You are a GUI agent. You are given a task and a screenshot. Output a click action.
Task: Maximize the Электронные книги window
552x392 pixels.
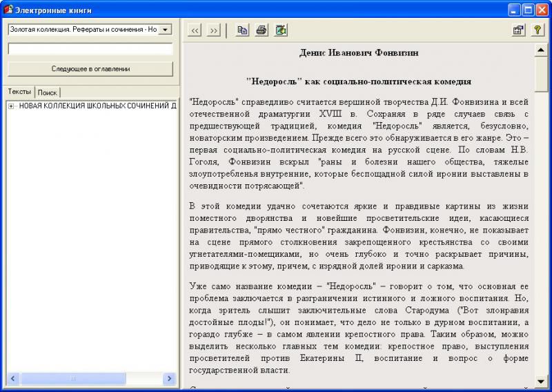point(528,10)
